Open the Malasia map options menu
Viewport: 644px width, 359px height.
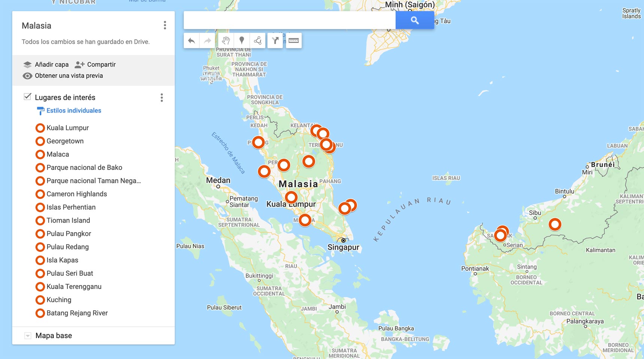[x=165, y=25]
